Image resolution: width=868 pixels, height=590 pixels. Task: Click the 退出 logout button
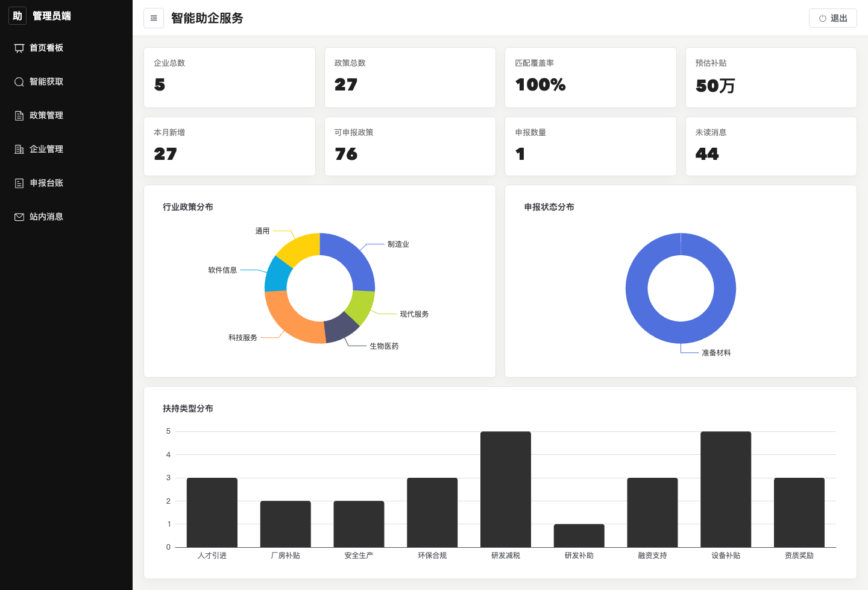tap(832, 18)
